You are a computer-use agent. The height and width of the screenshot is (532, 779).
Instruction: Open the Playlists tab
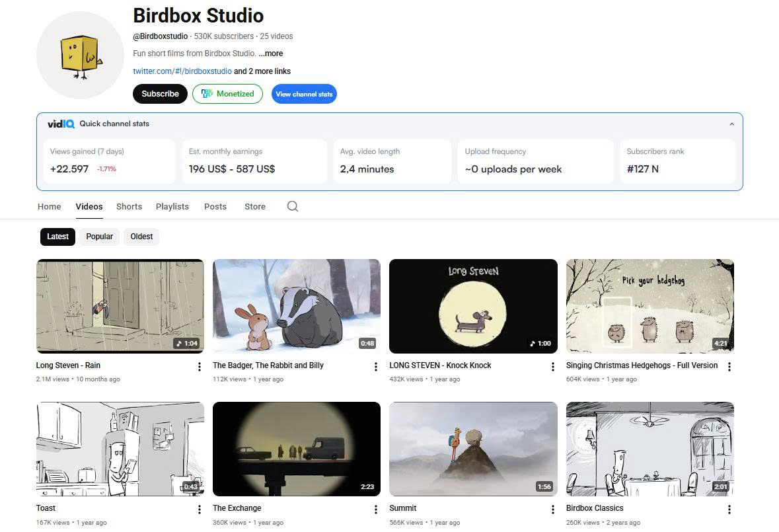[172, 206]
